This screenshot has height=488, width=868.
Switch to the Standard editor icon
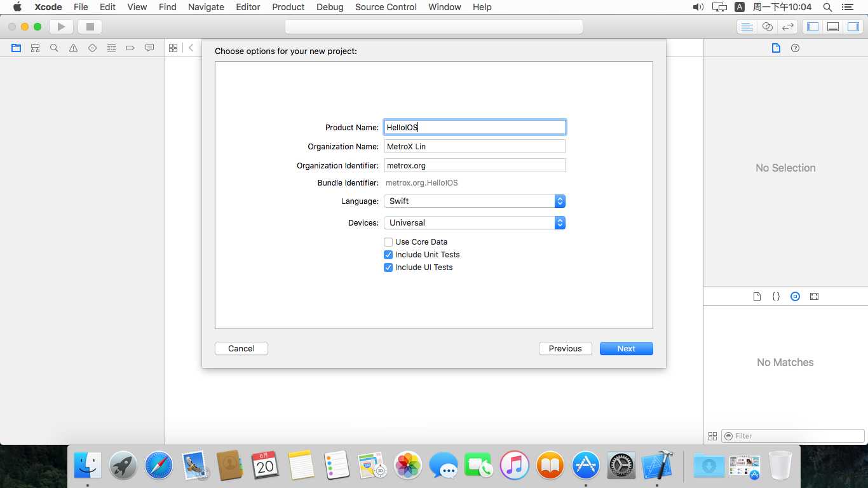747,27
